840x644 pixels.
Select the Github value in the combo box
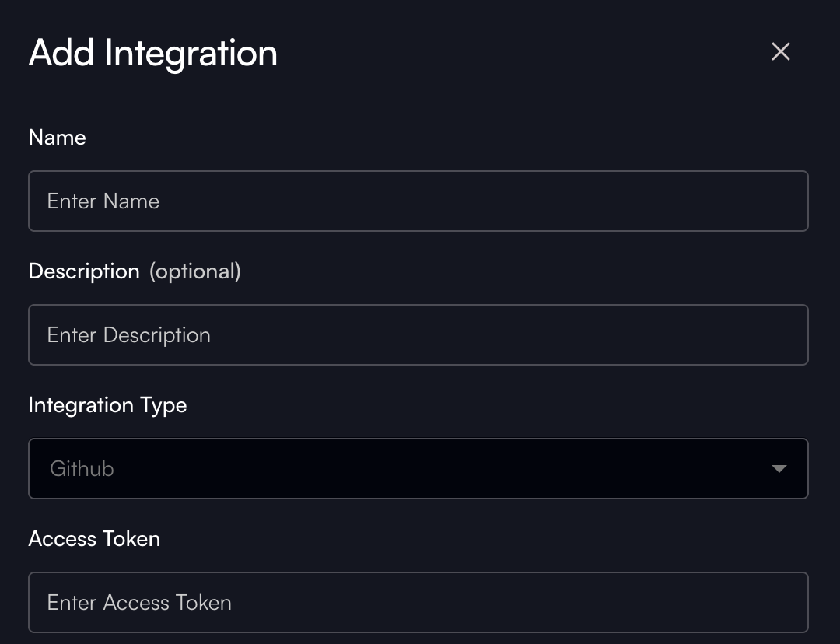click(x=82, y=469)
